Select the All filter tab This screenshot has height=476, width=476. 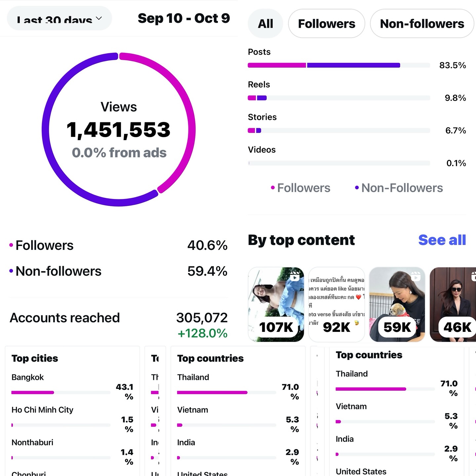[265, 24]
